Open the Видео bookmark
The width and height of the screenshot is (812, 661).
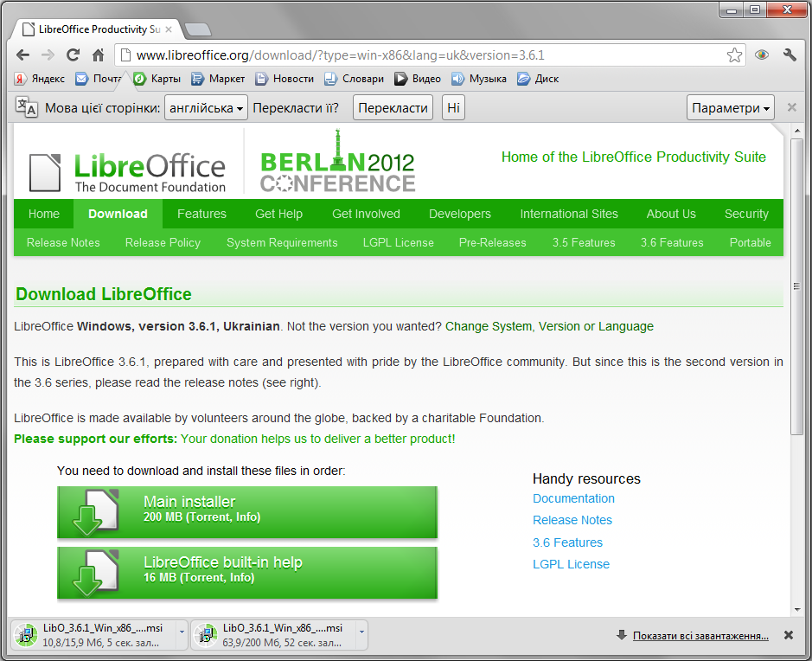pos(418,79)
